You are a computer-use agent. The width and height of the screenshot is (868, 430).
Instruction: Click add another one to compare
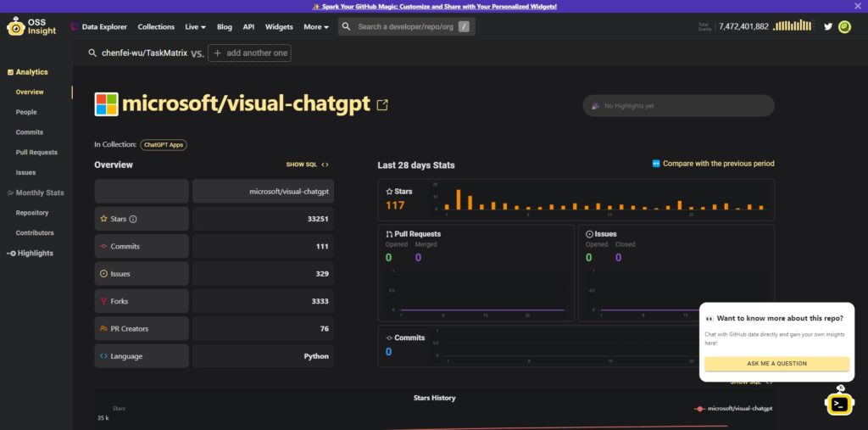coord(250,53)
